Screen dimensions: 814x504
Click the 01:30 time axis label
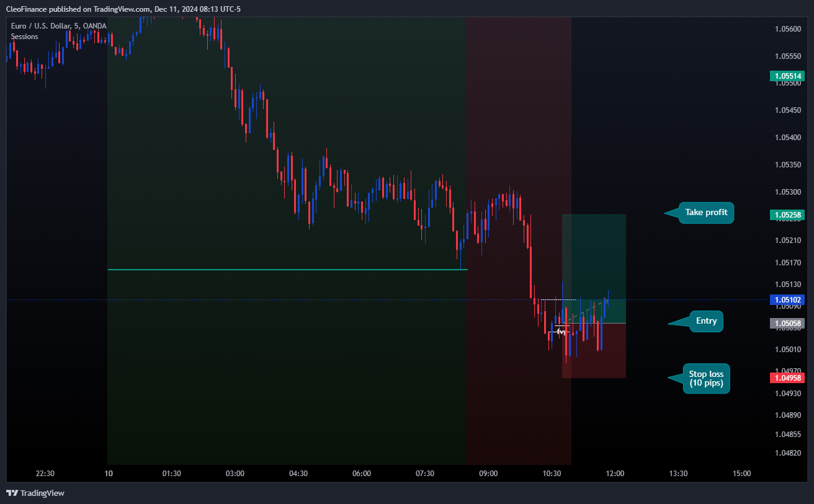[x=172, y=474]
